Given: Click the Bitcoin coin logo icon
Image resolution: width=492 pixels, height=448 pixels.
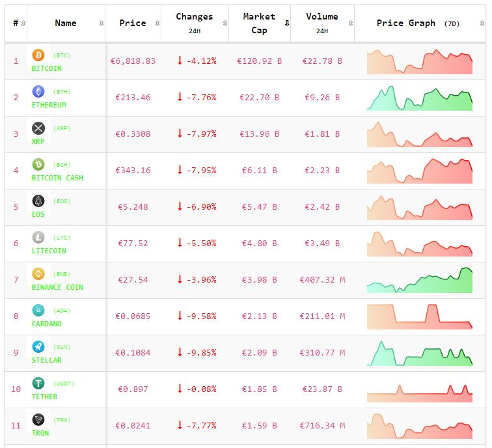Looking at the screenshot, I should coord(38,55).
